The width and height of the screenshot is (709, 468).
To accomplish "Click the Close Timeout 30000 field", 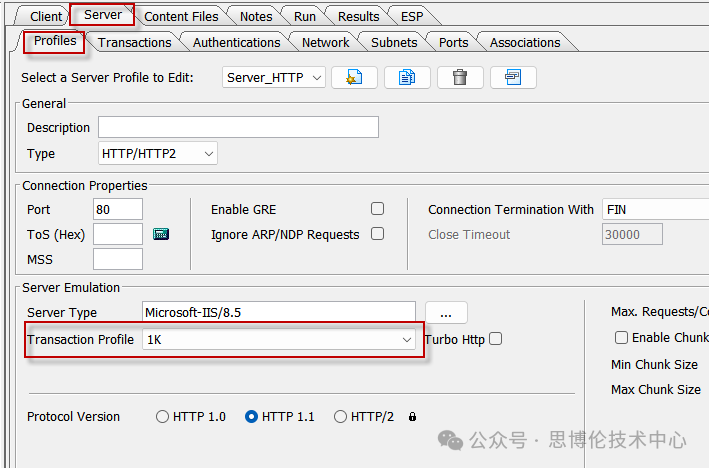I will click(x=632, y=234).
